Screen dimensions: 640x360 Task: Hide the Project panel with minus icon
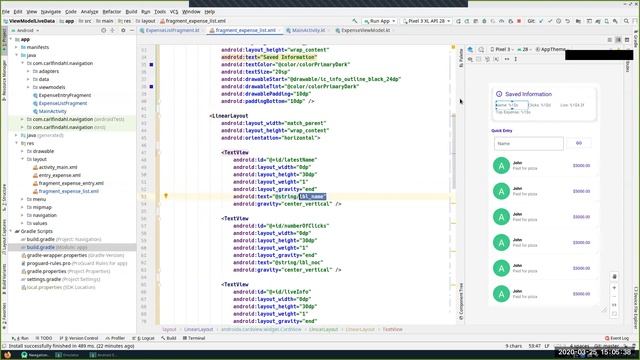tap(132, 30)
